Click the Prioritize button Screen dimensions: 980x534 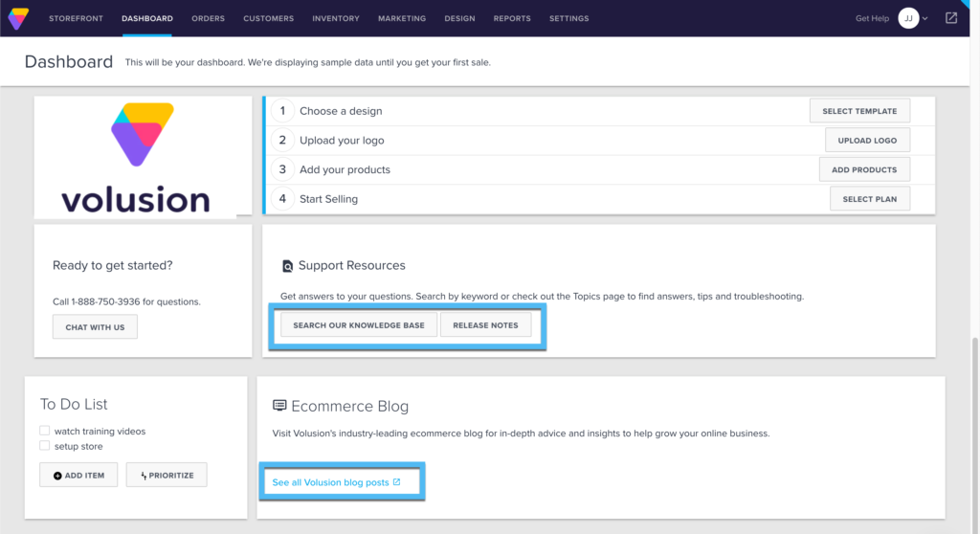(x=167, y=476)
